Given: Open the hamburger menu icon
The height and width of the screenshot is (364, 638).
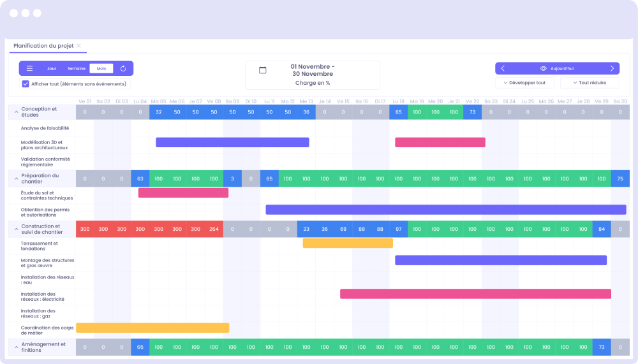Looking at the screenshot, I should 29,68.
